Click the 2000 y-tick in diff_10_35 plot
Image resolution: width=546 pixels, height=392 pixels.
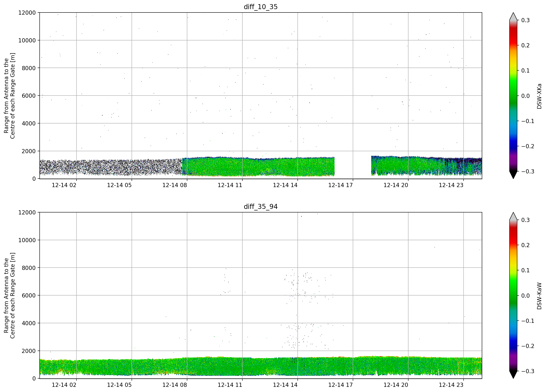(x=29, y=151)
